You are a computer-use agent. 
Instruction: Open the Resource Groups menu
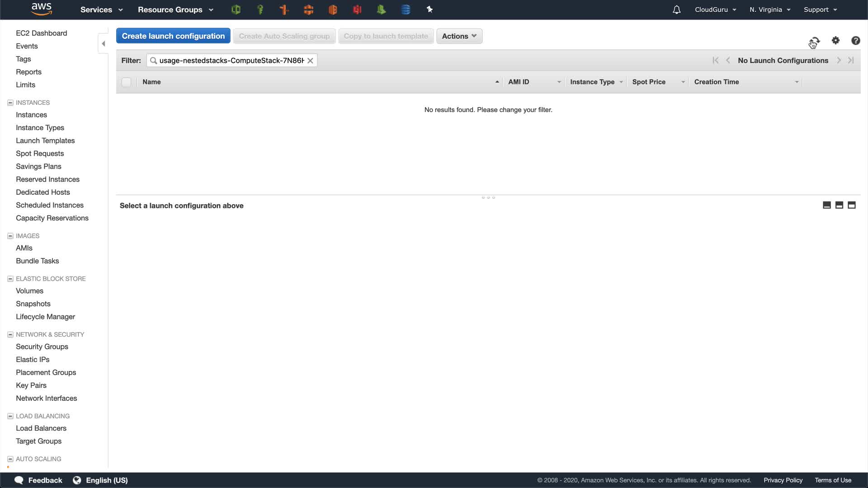coord(175,9)
